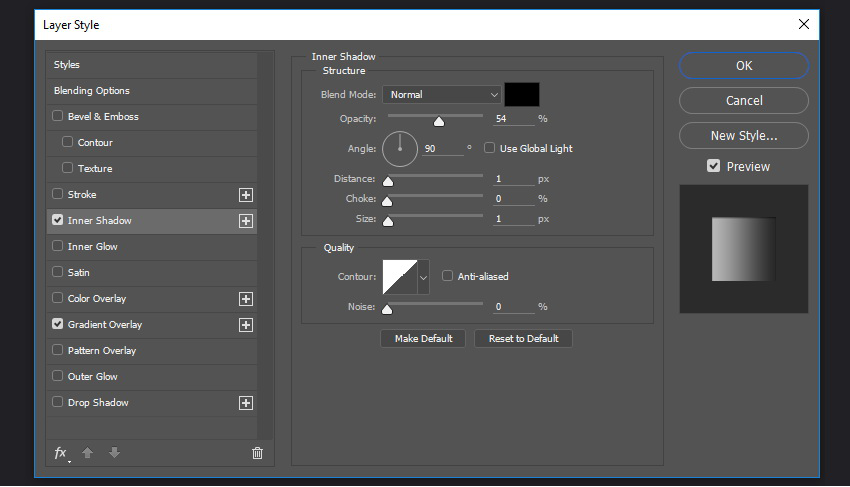Enable the Inner Glow checkbox
Viewport: 850px width, 487px height.
[57, 246]
